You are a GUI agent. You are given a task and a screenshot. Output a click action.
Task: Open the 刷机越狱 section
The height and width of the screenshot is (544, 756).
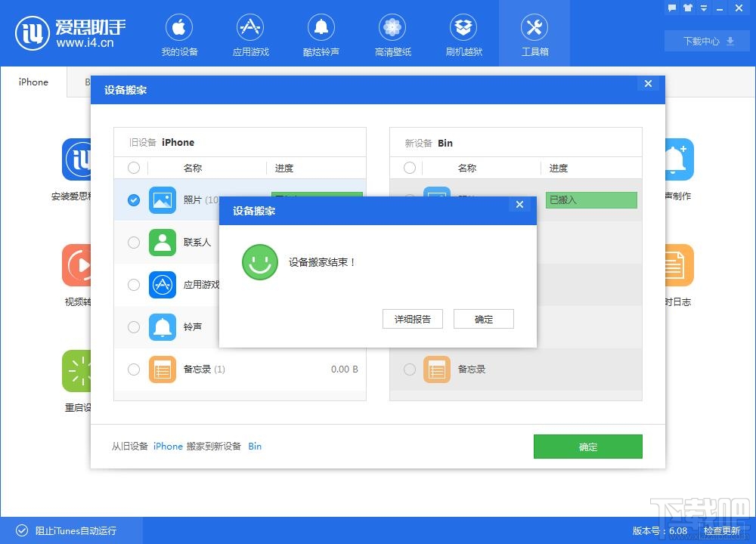463,33
